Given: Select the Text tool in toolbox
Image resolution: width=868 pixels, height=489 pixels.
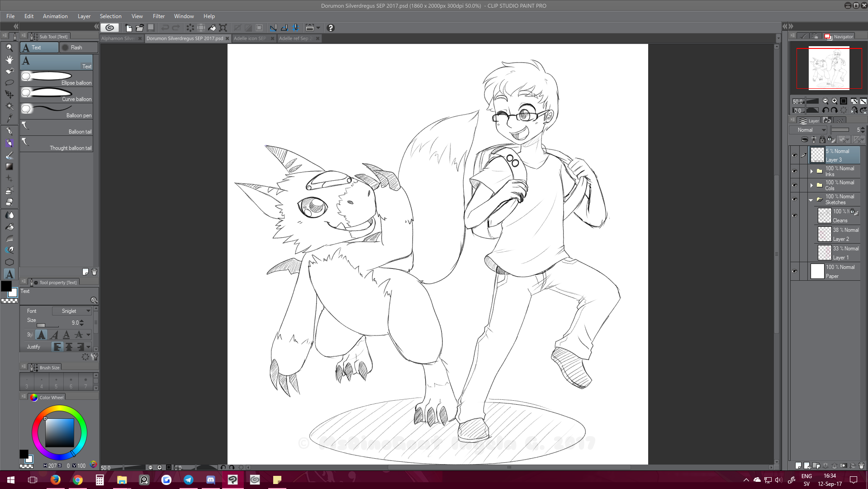Looking at the screenshot, I should tap(9, 274).
